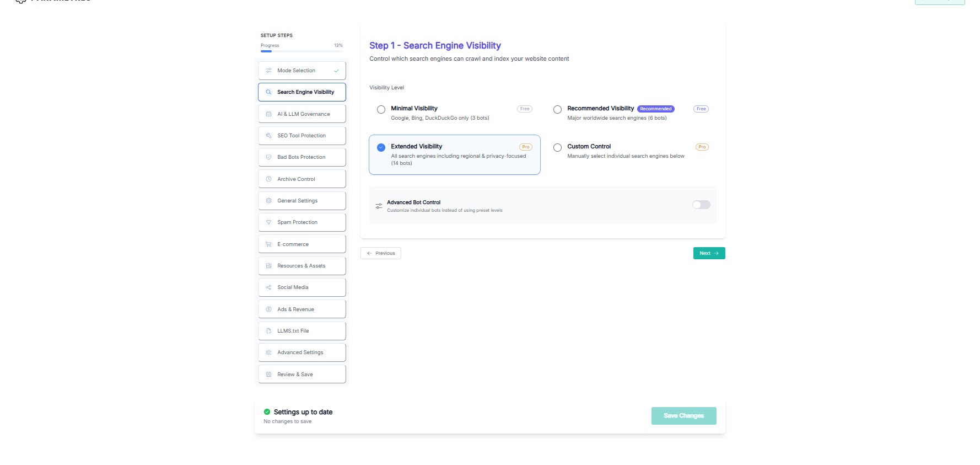Click the shield icon beside Bad Bots Protection
The image size is (980, 465).
pyautogui.click(x=268, y=157)
